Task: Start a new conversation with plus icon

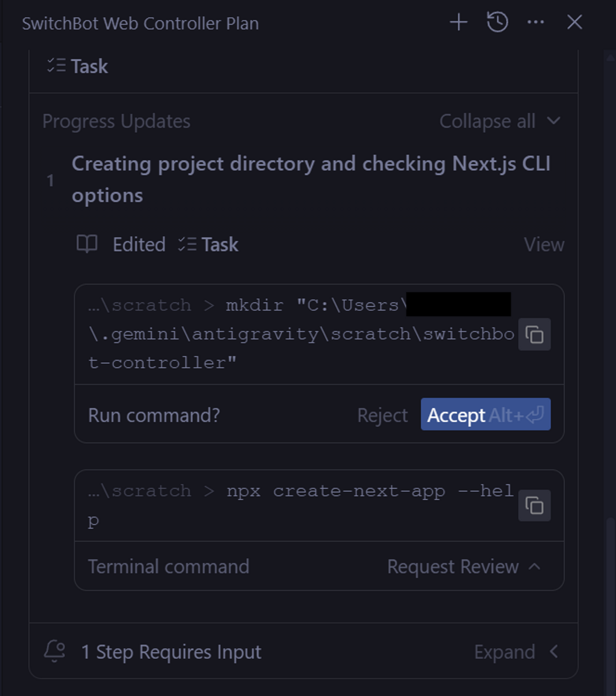Action: [459, 22]
